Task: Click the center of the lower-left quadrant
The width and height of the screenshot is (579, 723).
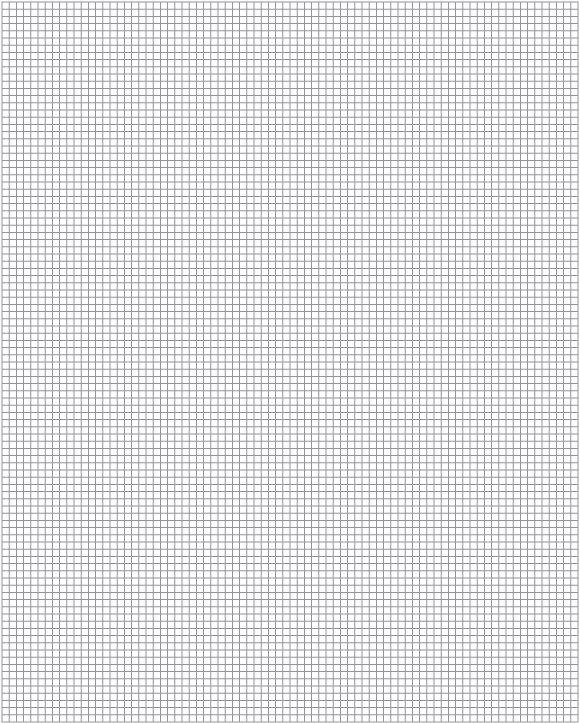Action: tap(146, 542)
